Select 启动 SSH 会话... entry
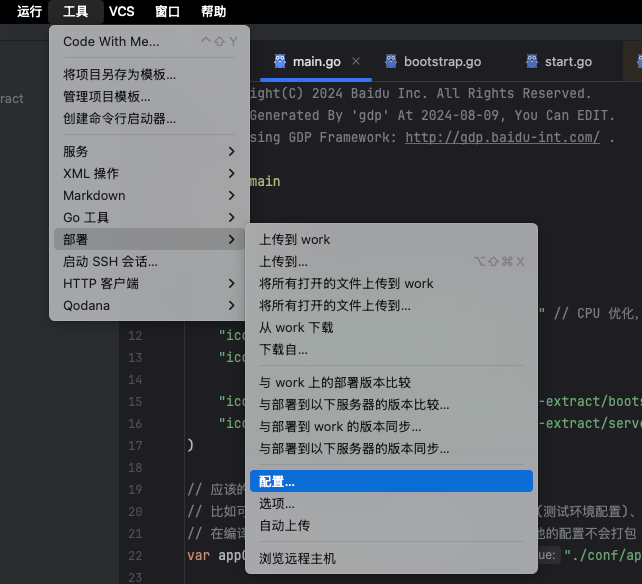 149,262
